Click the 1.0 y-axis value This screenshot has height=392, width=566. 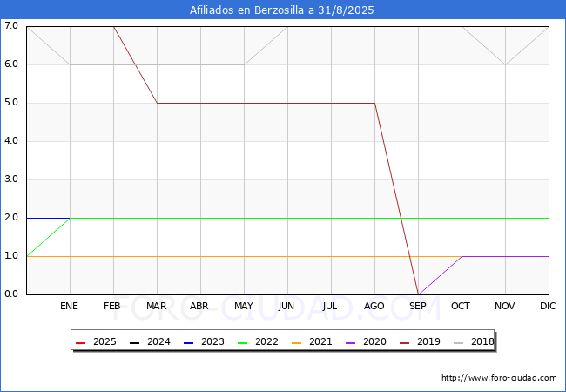(11, 255)
